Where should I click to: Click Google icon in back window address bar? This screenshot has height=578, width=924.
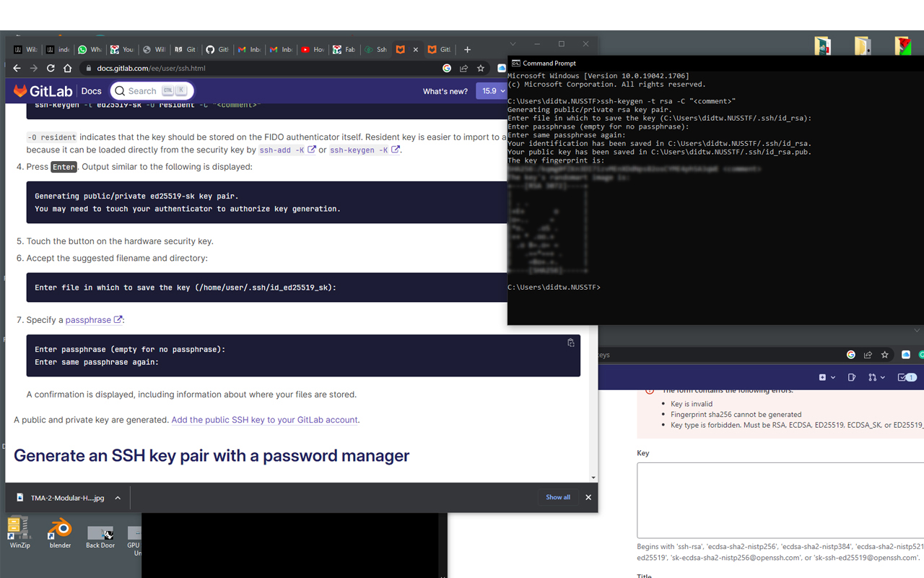tap(851, 355)
